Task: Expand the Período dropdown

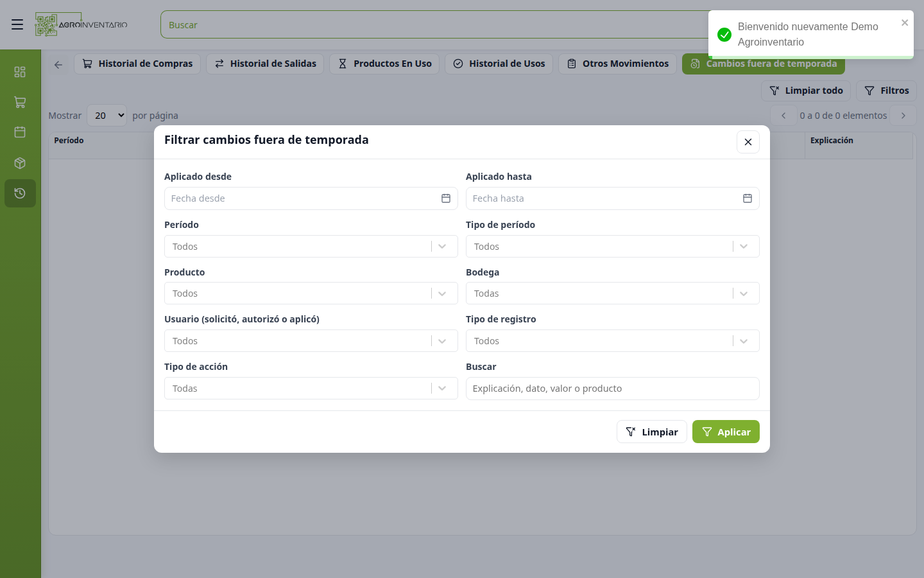Action: click(311, 247)
